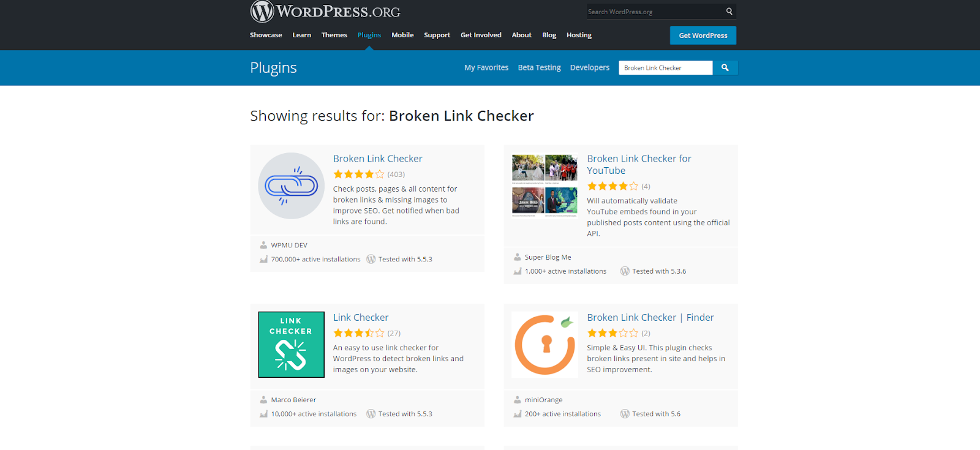
Task: Click the Tested with 5.6 text
Action: click(656, 414)
